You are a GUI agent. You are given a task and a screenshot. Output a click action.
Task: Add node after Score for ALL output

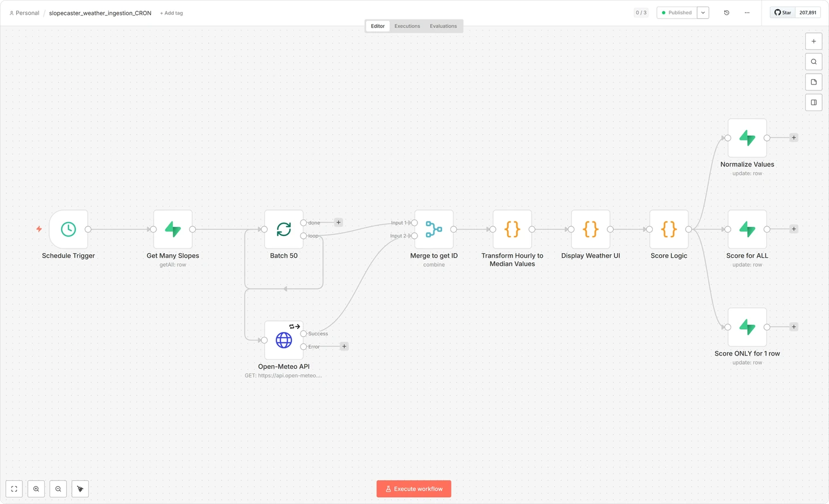pos(794,229)
